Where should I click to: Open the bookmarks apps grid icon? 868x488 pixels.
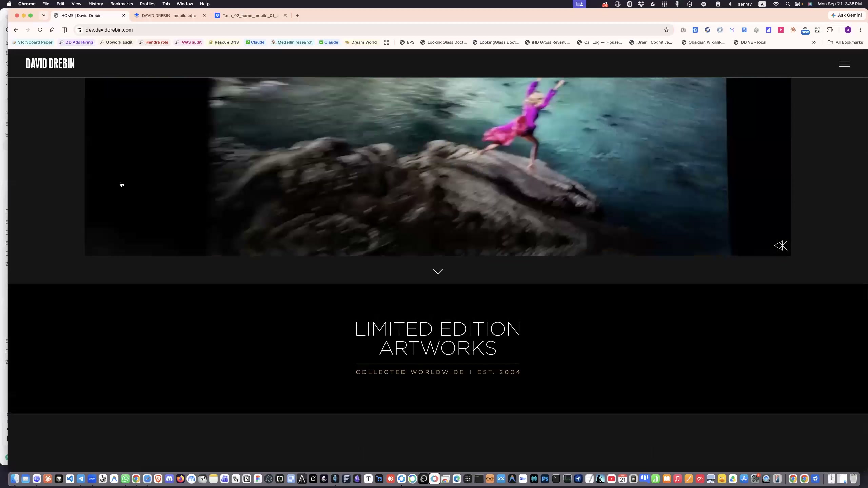pyautogui.click(x=387, y=42)
